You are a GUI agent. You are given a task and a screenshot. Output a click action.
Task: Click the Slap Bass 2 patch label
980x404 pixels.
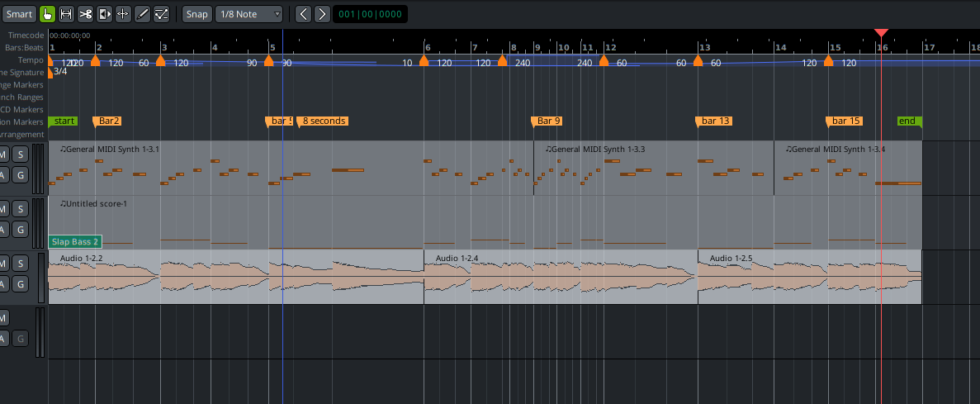pyautogui.click(x=75, y=242)
